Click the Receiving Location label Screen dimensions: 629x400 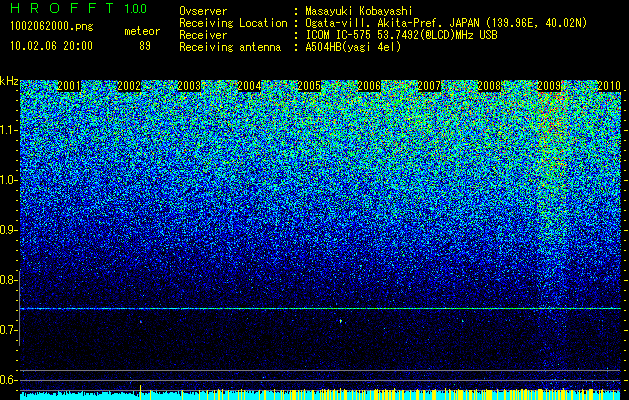pos(233,23)
